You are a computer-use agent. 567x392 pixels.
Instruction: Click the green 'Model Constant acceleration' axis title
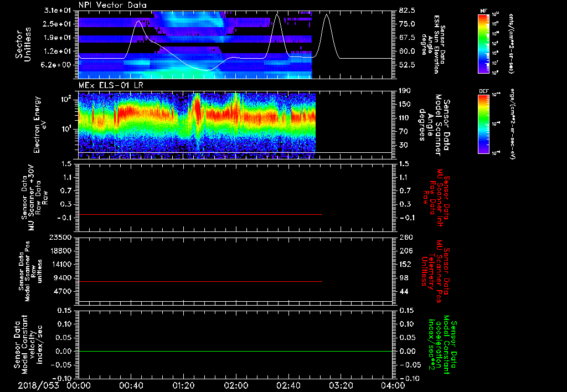tap(444, 344)
